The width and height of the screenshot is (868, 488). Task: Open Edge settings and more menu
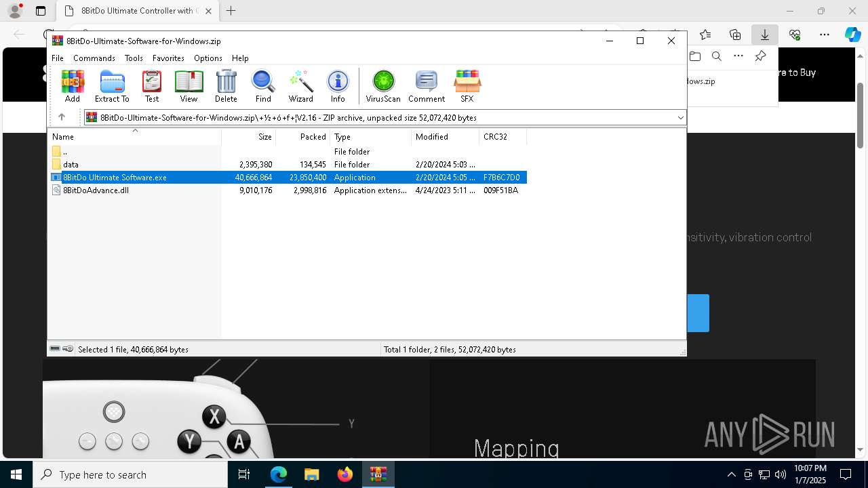[x=825, y=35]
